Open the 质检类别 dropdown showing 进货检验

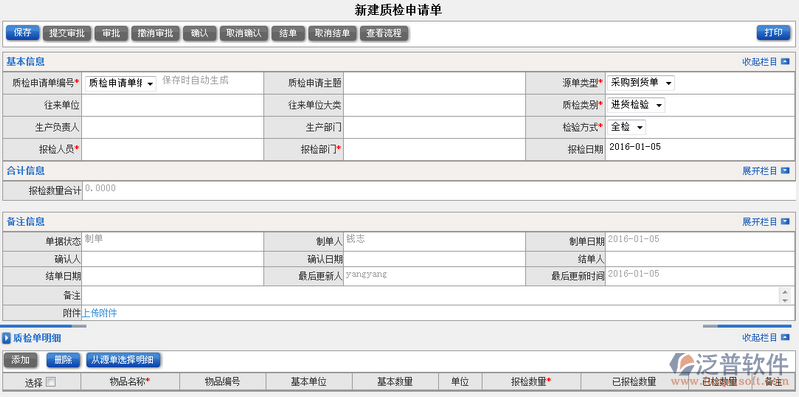click(635, 105)
